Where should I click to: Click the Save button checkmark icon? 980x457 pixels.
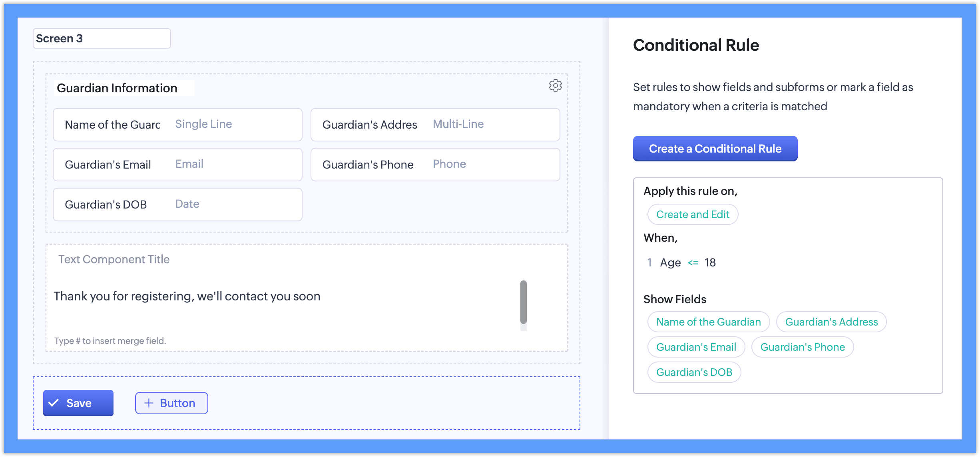54,403
